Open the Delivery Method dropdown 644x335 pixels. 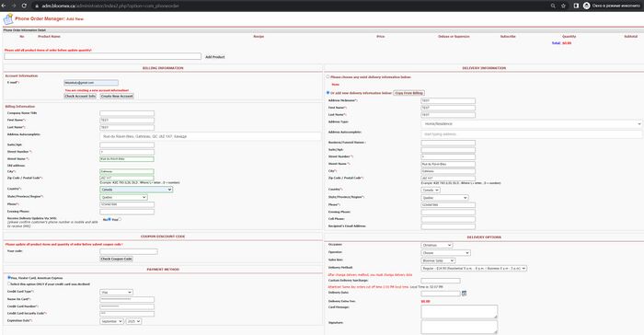tap(474, 269)
